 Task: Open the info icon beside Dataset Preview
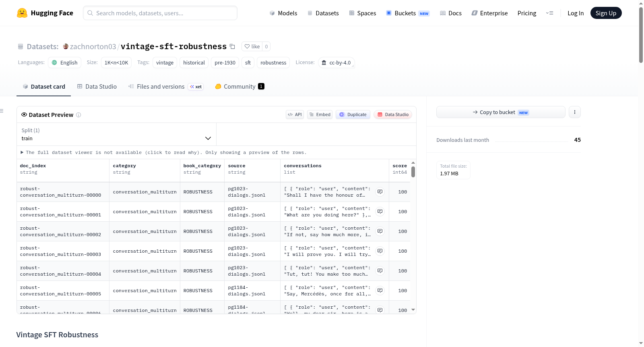78,115
